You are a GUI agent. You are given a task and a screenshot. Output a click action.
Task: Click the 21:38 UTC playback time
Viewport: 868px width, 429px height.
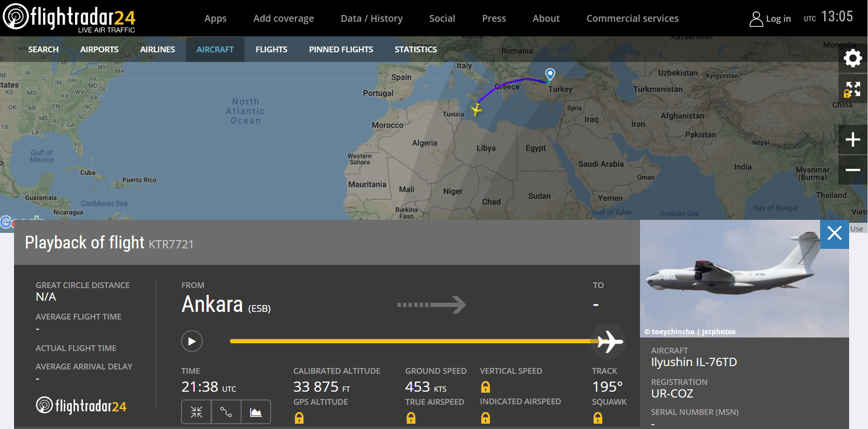click(x=209, y=387)
